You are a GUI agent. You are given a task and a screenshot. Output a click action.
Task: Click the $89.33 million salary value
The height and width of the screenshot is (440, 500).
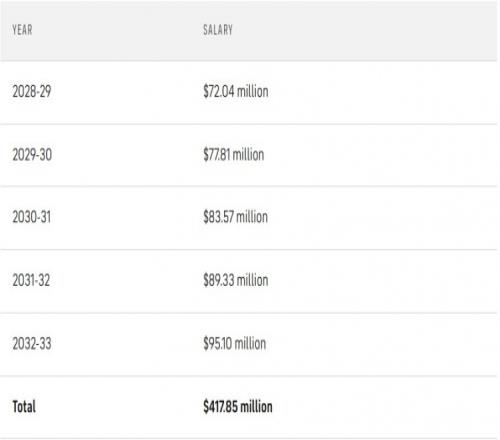point(236,280)
